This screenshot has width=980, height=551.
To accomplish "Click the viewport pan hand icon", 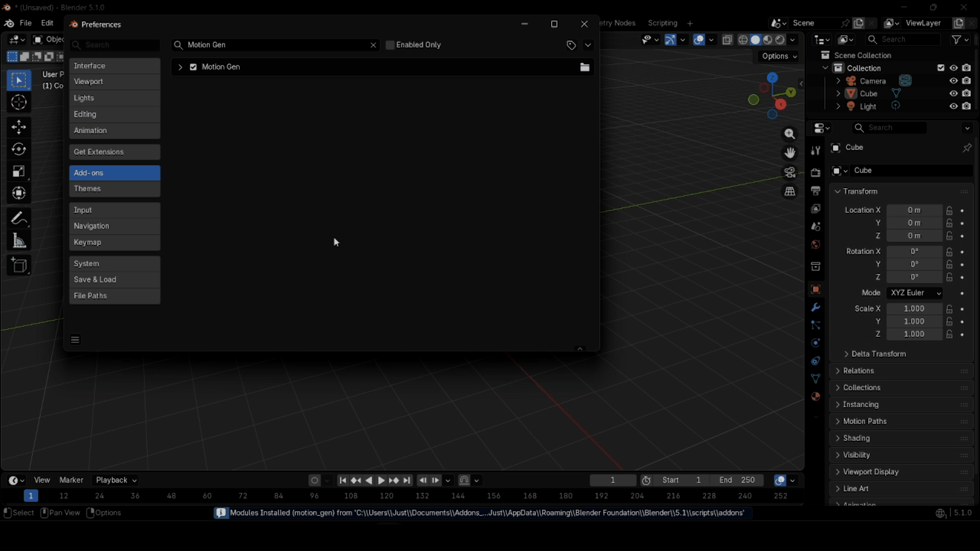I will (x=790, y=153).
